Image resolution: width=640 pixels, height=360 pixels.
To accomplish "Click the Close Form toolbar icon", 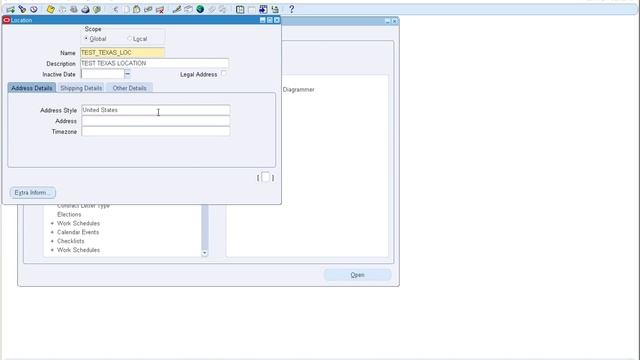I will pyautogui.click(x=97, y=9).
